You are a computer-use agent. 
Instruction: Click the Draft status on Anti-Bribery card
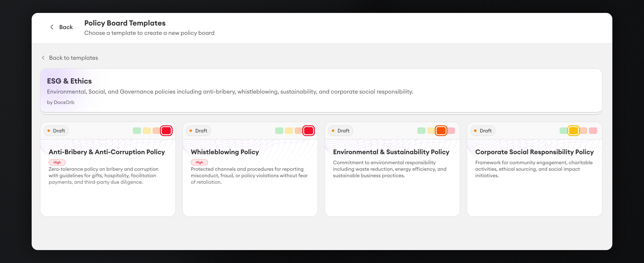coord(56,131)
